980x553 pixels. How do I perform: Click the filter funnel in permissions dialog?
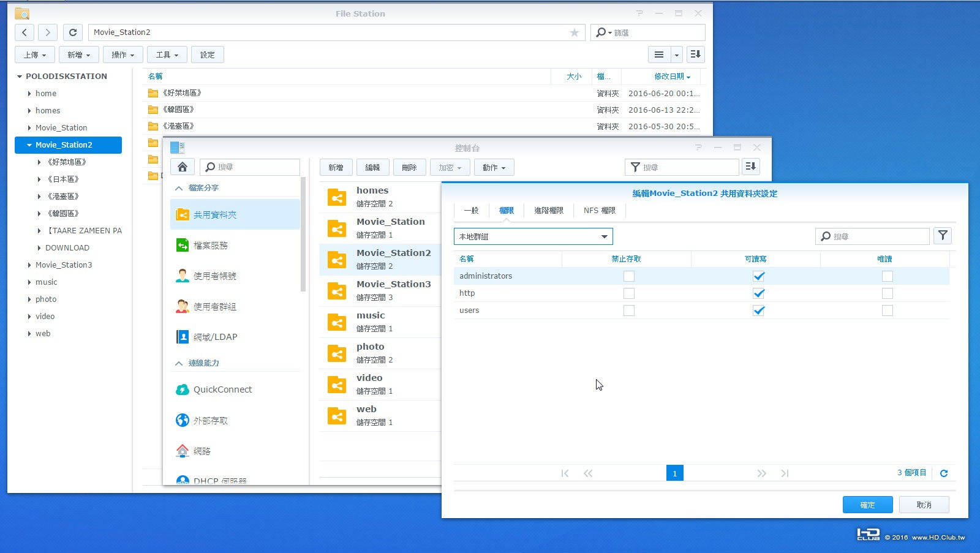(943, 236)
